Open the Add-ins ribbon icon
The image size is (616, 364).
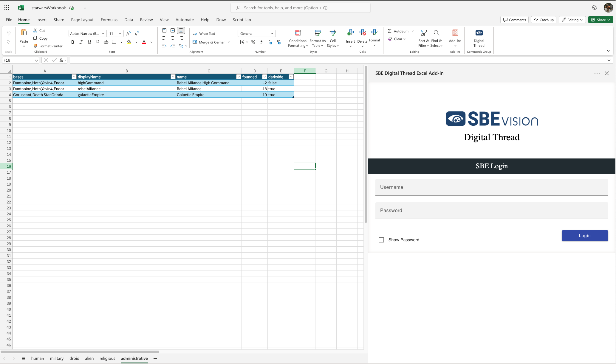click(455, 33)
